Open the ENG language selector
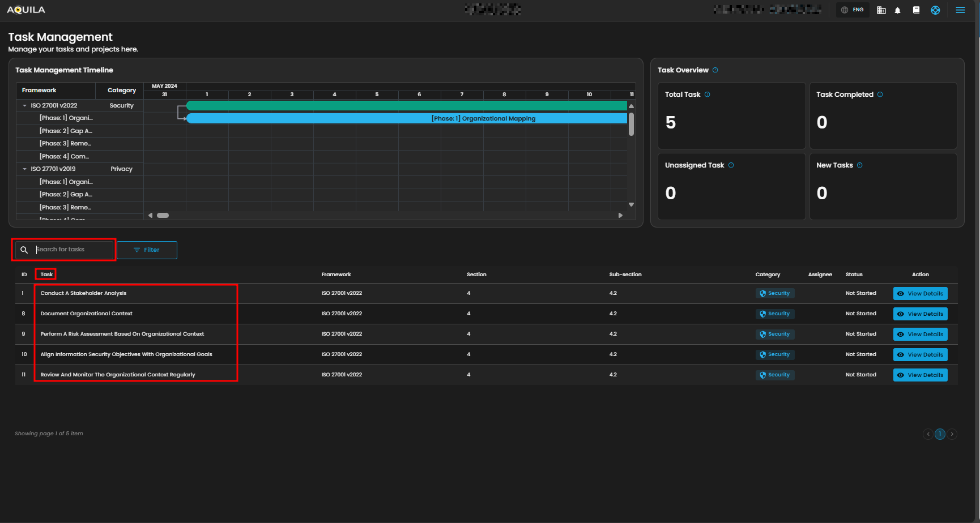 853,10
